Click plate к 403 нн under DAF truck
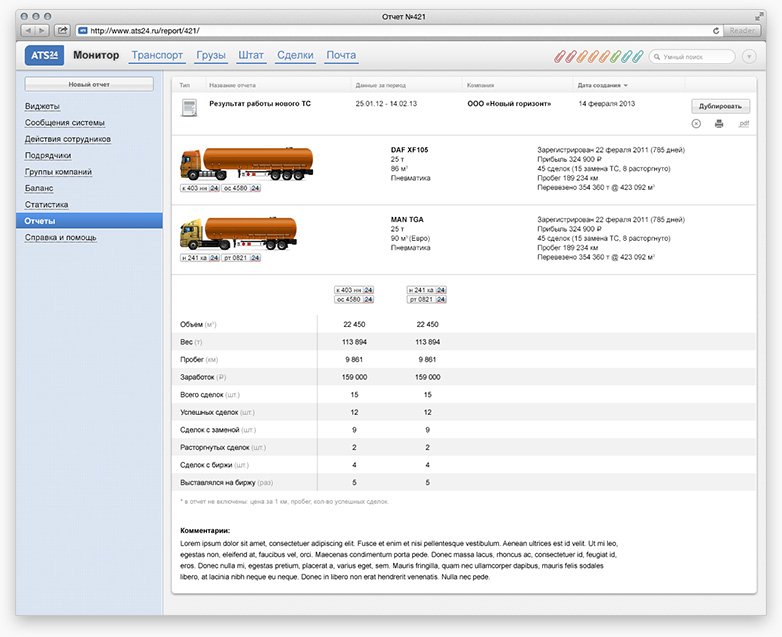 coord(200,188)
